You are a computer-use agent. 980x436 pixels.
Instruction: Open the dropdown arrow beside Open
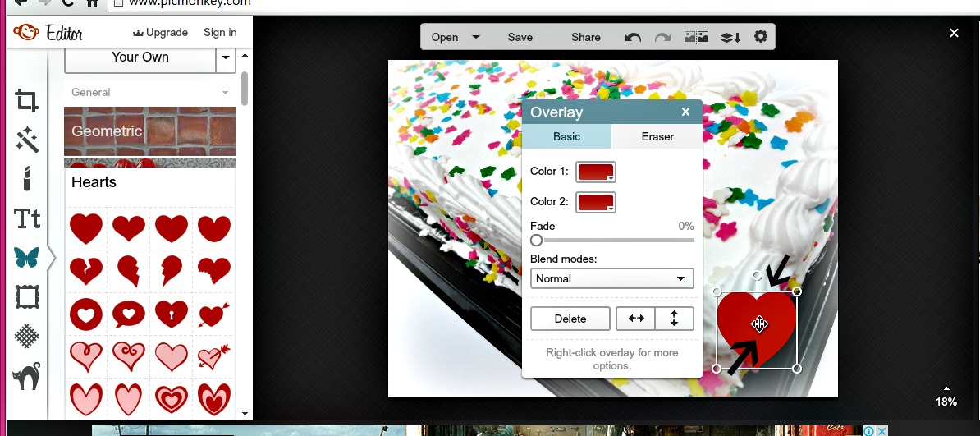pos(475,37)
